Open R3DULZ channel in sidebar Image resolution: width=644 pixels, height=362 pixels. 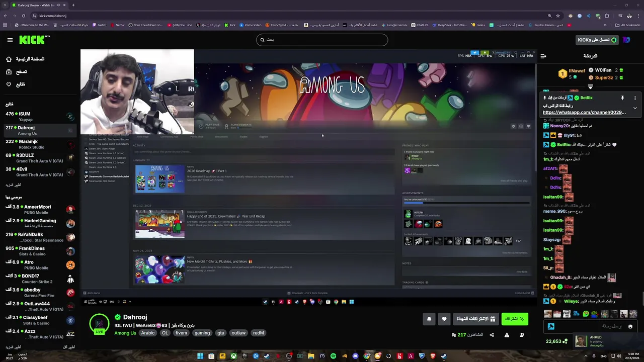pos(40,158)
